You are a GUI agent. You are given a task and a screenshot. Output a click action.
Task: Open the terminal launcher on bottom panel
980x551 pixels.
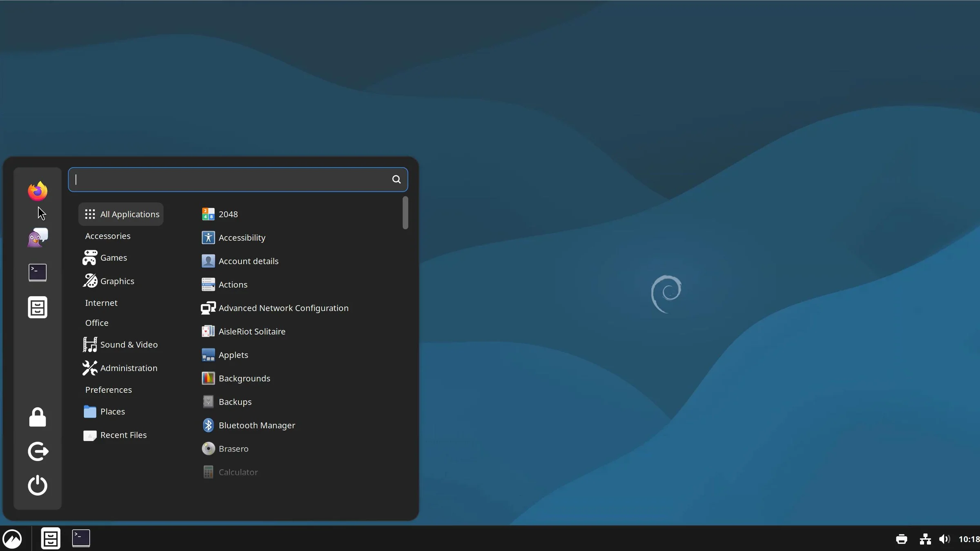81,538
